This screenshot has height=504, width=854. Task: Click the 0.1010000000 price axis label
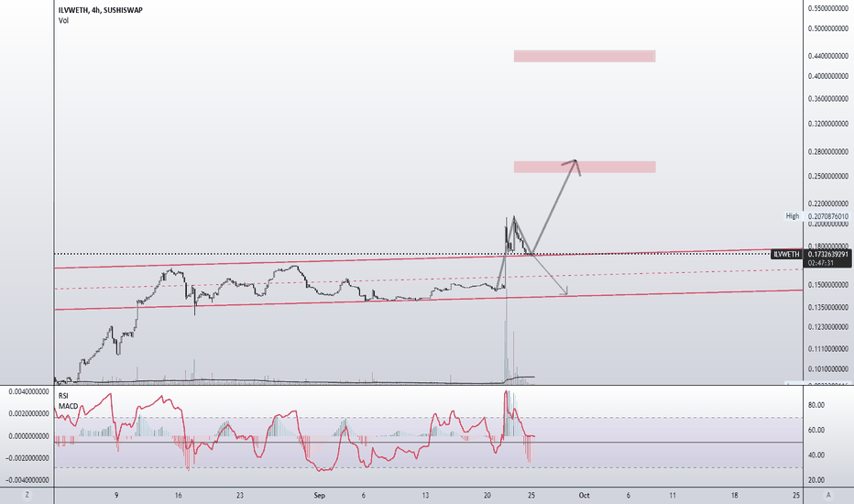click(x=827, y=369)
